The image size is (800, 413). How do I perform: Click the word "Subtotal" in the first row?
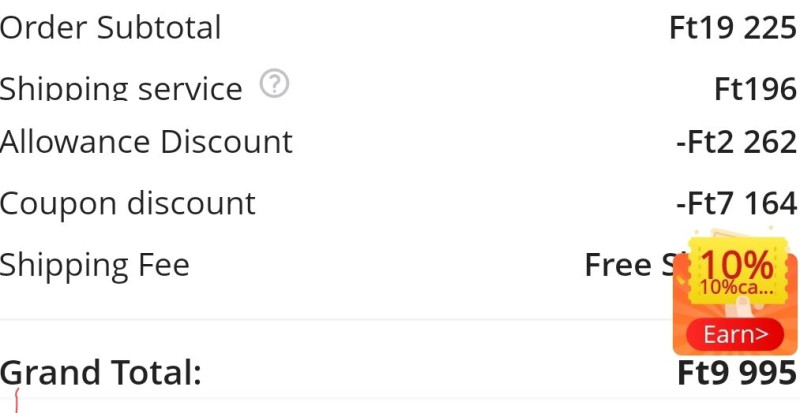(x=159, y=27)
